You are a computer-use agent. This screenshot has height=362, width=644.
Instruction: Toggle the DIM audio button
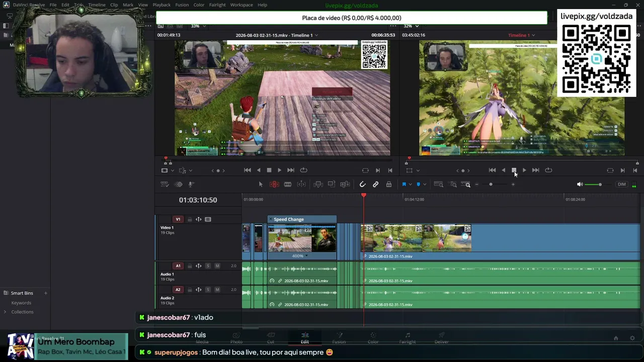tap(622, 185)
